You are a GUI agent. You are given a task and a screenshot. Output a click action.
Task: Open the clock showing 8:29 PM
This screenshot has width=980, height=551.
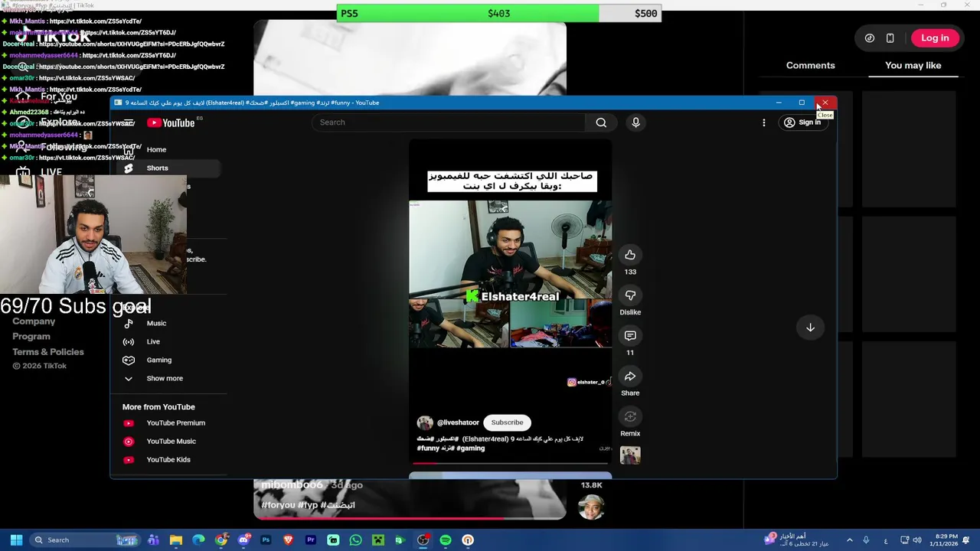(942, 540)
